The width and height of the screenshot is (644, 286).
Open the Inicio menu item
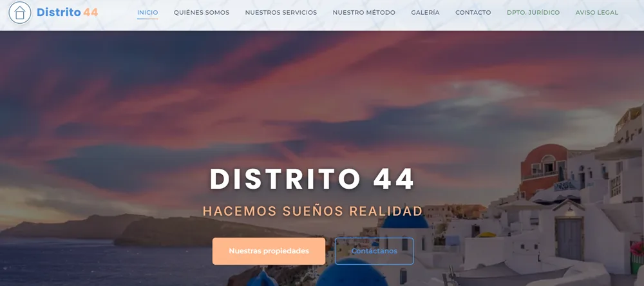tap(147, 13)
